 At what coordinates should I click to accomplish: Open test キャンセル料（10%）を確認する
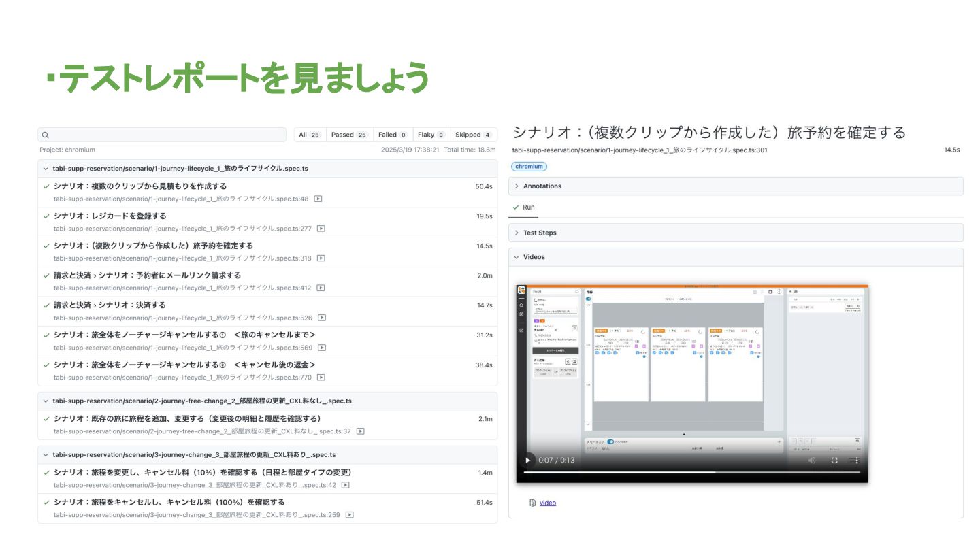pyautogui.click(x=203, y=473)
